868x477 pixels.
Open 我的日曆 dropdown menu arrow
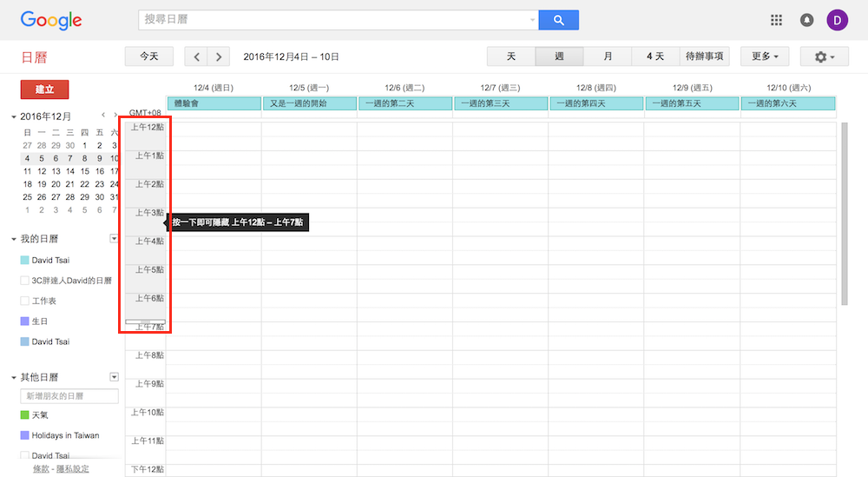pyautogui.click(x=114, y=238)
